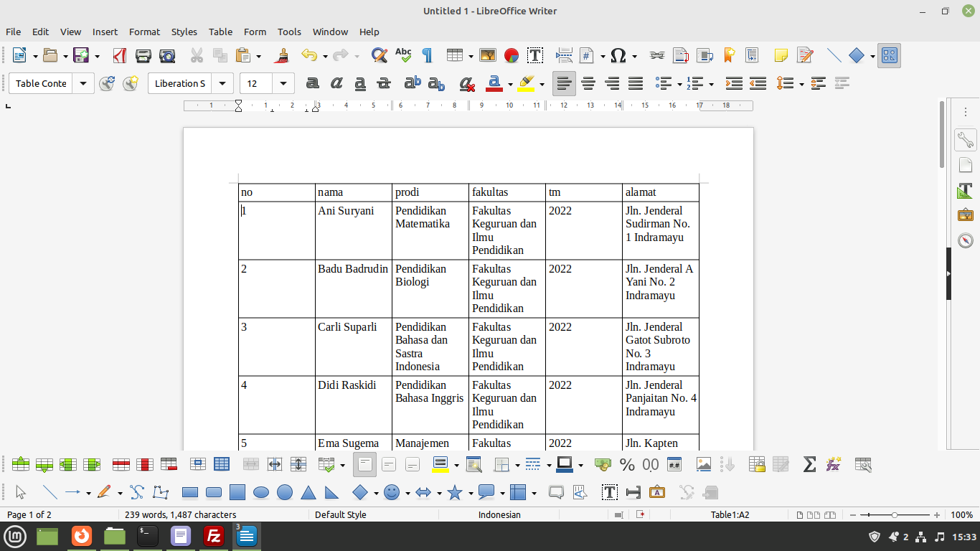
Task: Toggle strikethrough formatting
Action: [384, 83]
